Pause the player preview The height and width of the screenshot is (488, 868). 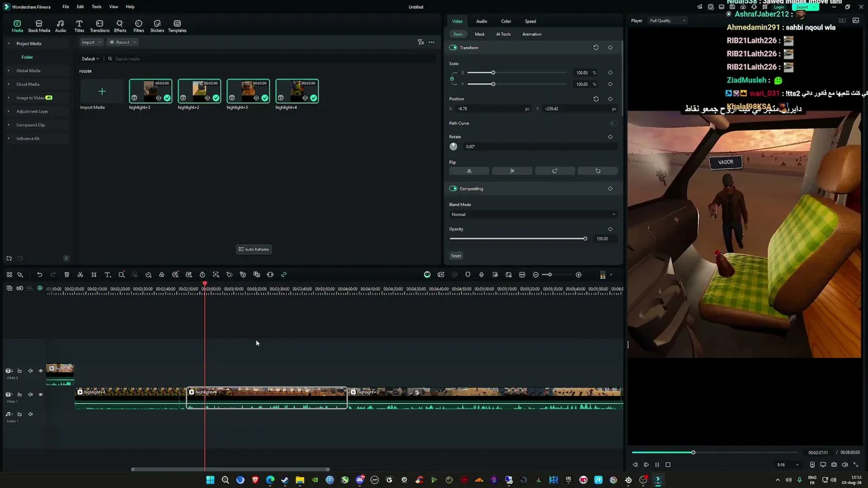[656, 465]
